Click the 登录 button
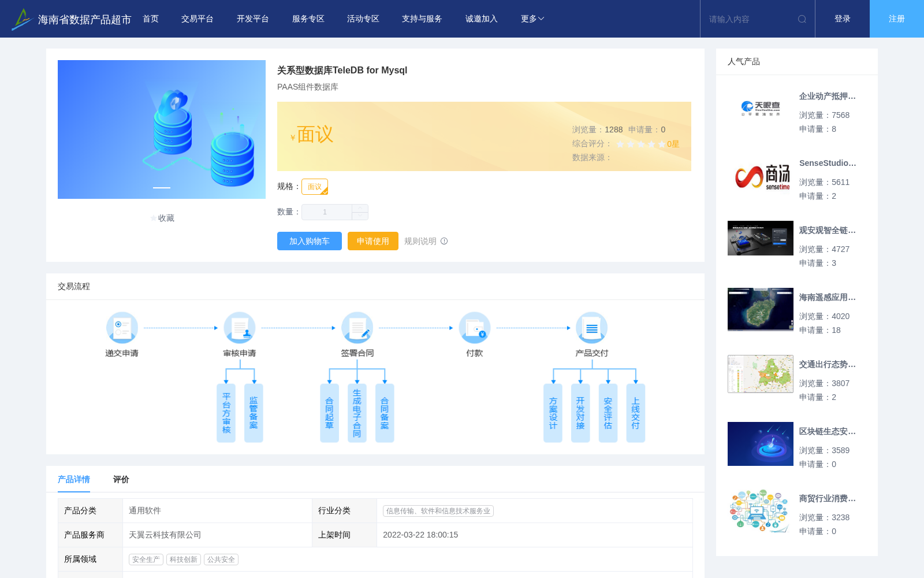924x578 pixels. coord(843,19)
